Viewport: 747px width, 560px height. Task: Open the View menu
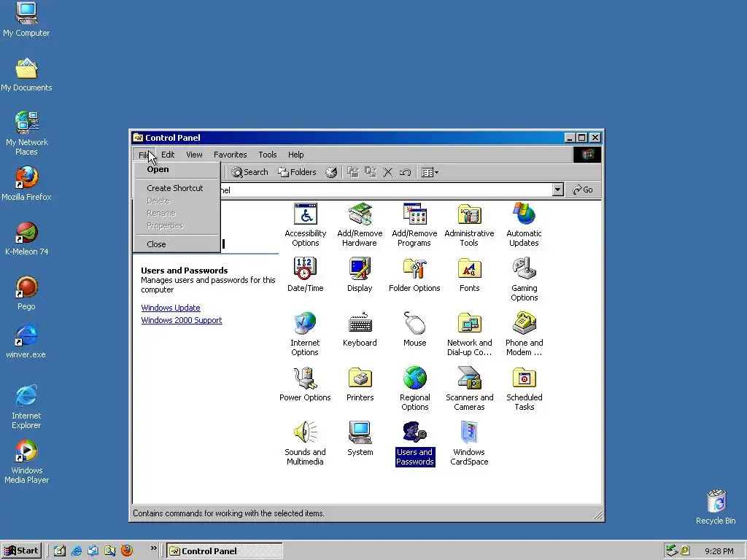click(x=194, y=155)
